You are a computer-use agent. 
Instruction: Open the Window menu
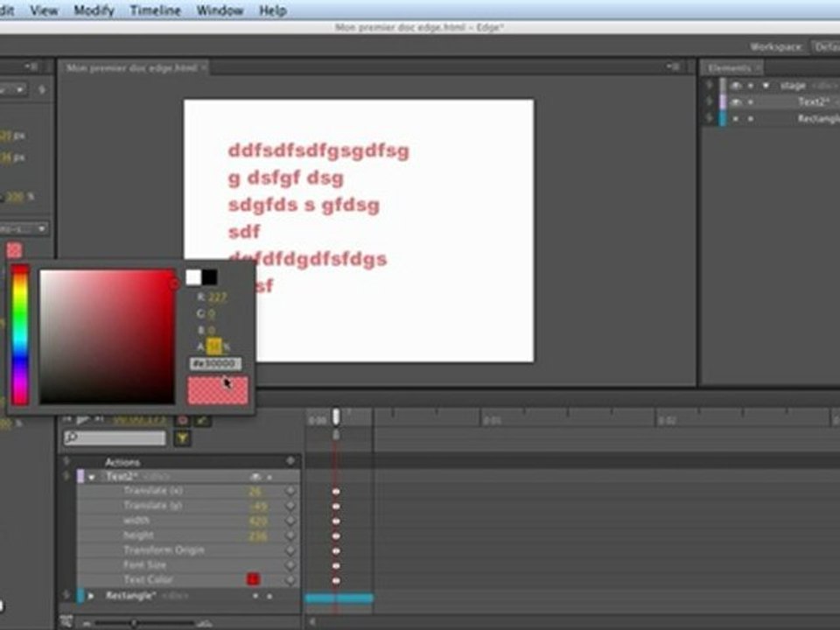coord(220,10)
